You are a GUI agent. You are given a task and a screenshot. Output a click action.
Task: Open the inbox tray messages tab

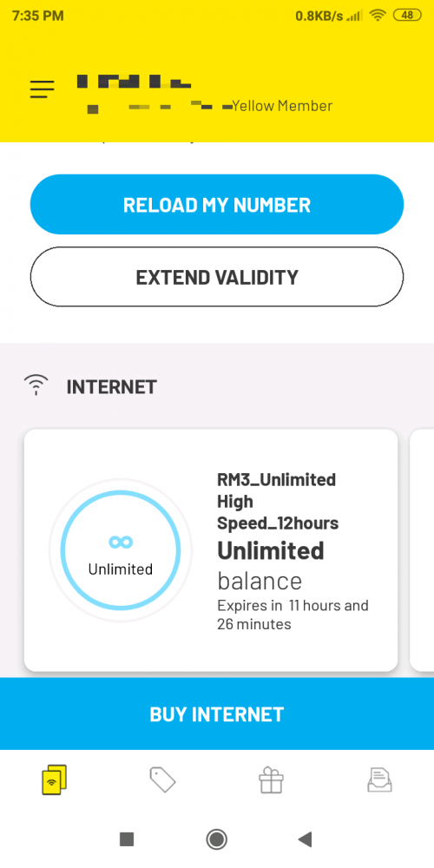380,780
